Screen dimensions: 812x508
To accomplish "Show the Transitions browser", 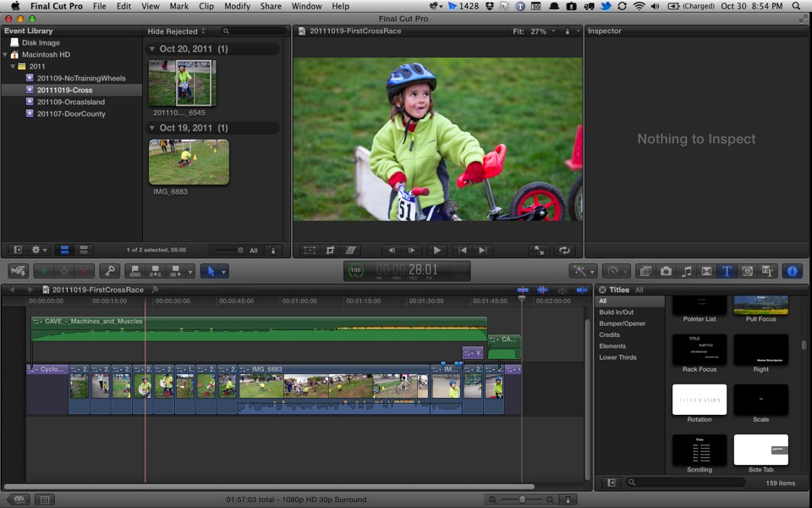I will tap(706, 271).
